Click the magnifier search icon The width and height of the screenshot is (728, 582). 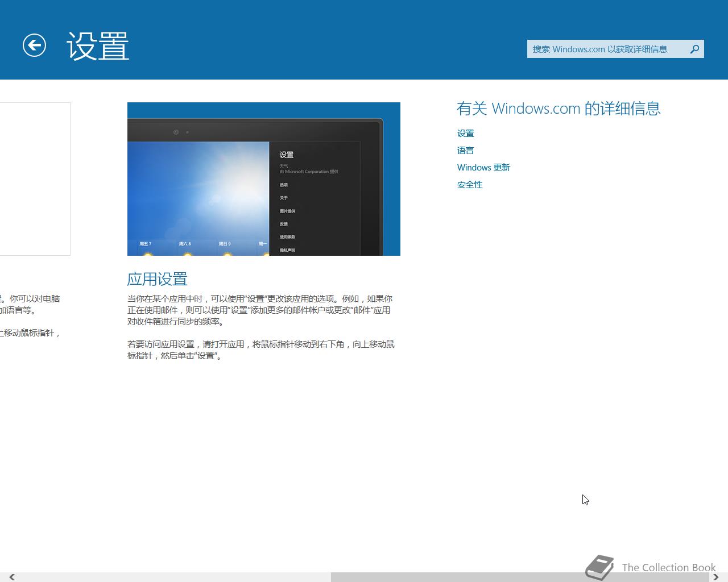point(694,49)
